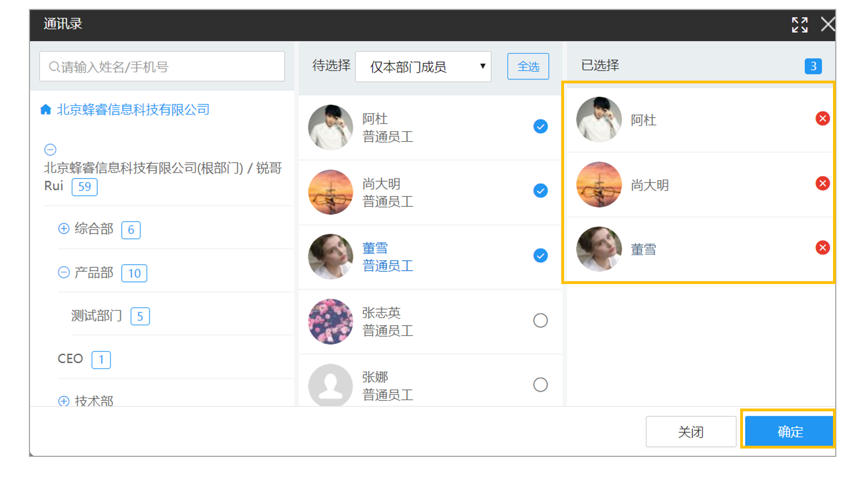868x478 pixels.
Task: Collapse the 产品部 department
Action: coord(64,272)
